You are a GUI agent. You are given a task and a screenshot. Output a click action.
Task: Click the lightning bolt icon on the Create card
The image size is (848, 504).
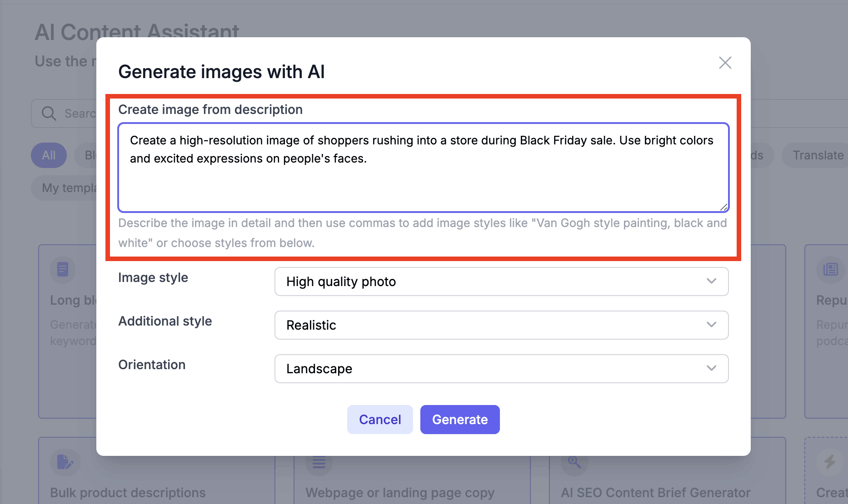830,462
